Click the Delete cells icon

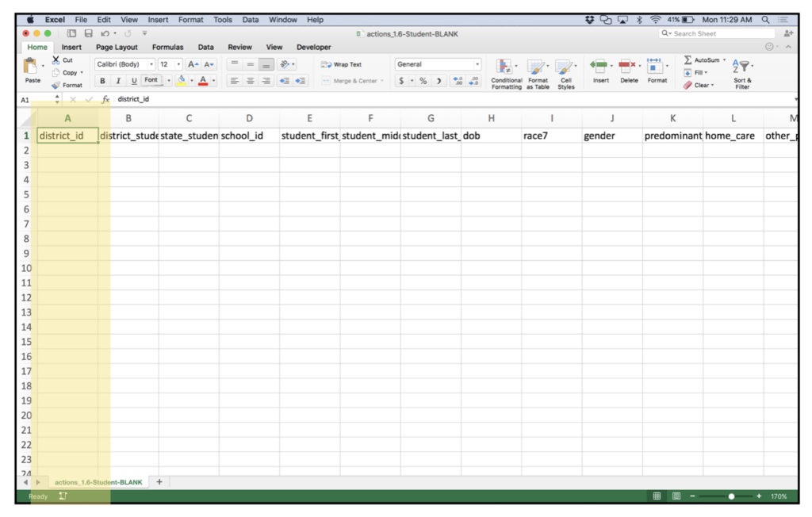(627, 67)
